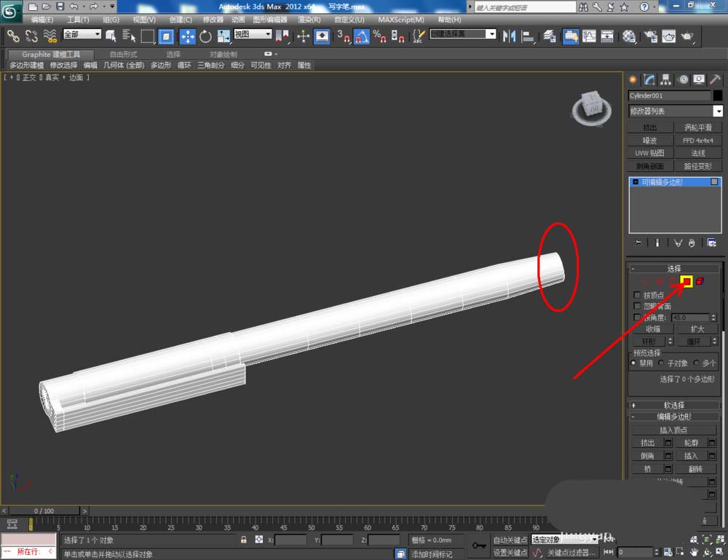This screenshot has height=560, width=728.
Task: Switch to the Motion command panel
Action: point(683,79)
